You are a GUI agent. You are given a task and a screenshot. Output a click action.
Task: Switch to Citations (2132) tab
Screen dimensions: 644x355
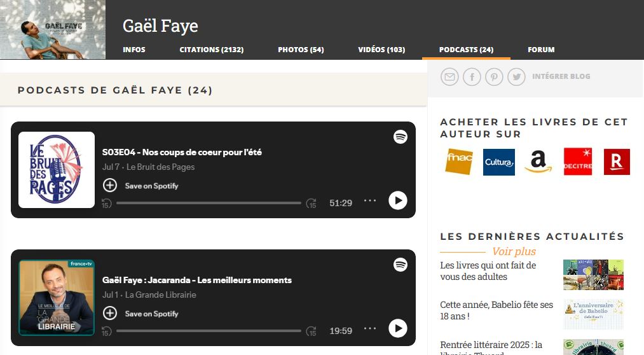[212, 50]
